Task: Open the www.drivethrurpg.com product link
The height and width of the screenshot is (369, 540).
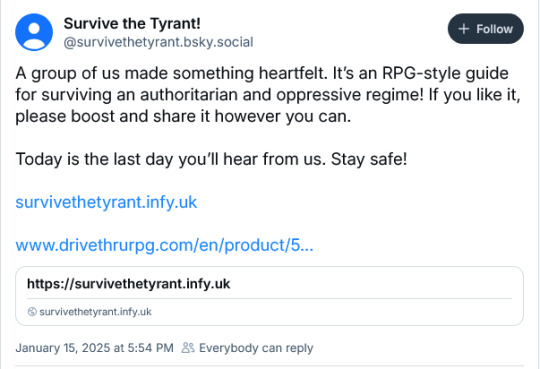Action: 165,245
